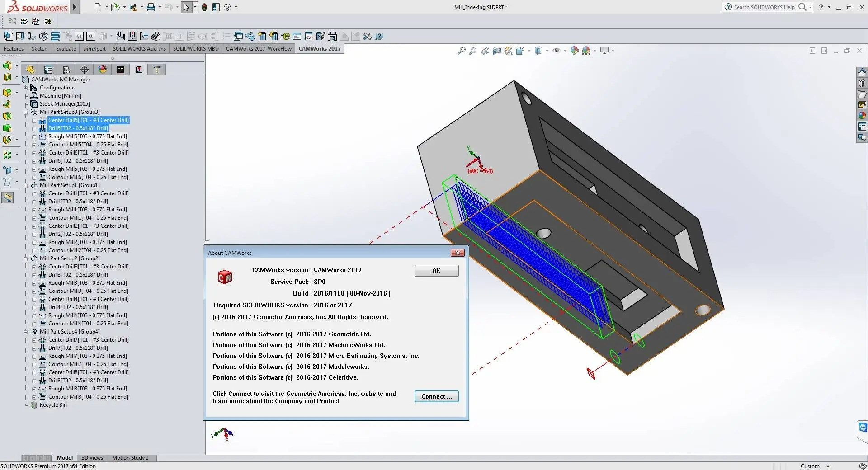Select Contour Mill8[T04 - 0.25 Flat End]
The height and width of the screenshot is (470, 868).
point(88,397)
